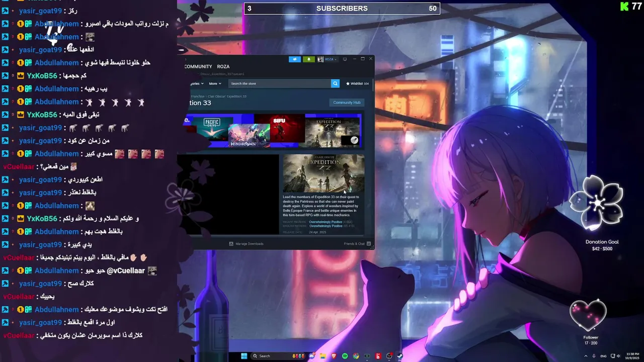Open Google Chrome from the taskbar
Image resolution: width=644 pixels, height=362 pixels.
[x=356, y=356]
